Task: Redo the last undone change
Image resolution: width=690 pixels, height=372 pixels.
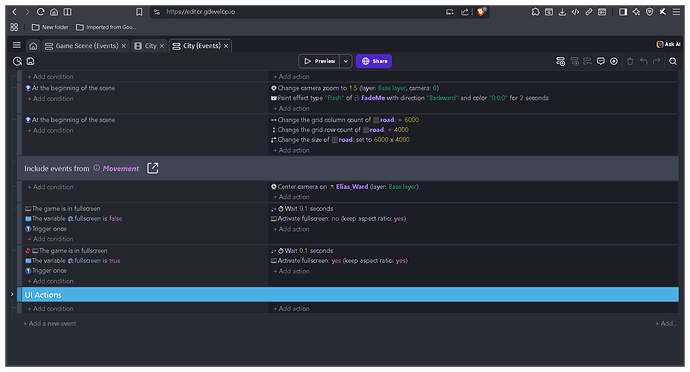Action: (657, 61)
